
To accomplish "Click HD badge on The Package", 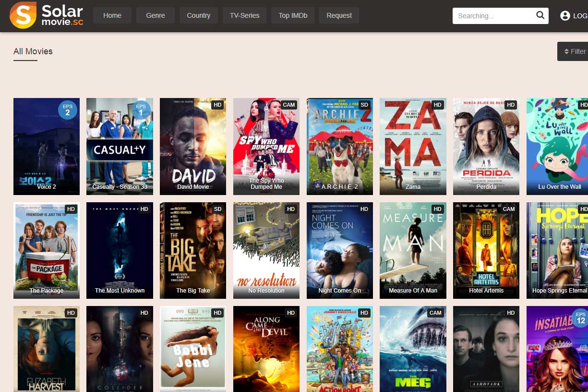I will pyautogui.click(x=71, y=209).
